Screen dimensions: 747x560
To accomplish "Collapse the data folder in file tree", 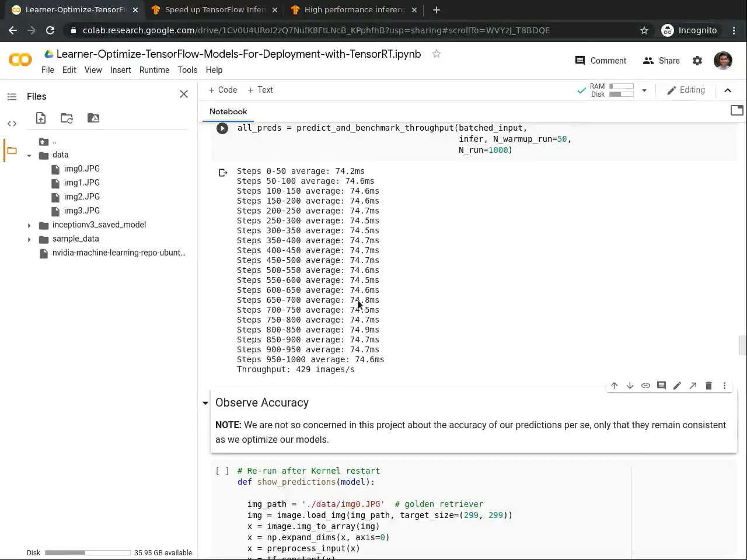I will click(x=29, y=156).
